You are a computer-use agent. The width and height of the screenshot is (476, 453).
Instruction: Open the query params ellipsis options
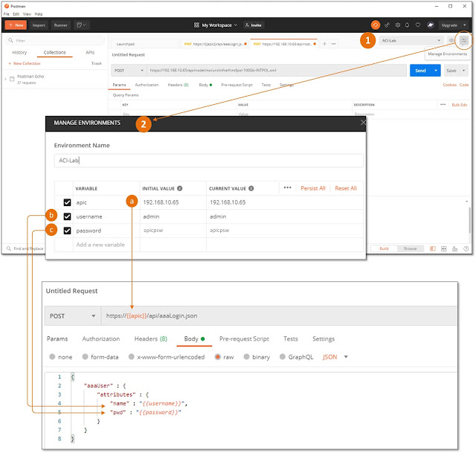coord(443,104)
